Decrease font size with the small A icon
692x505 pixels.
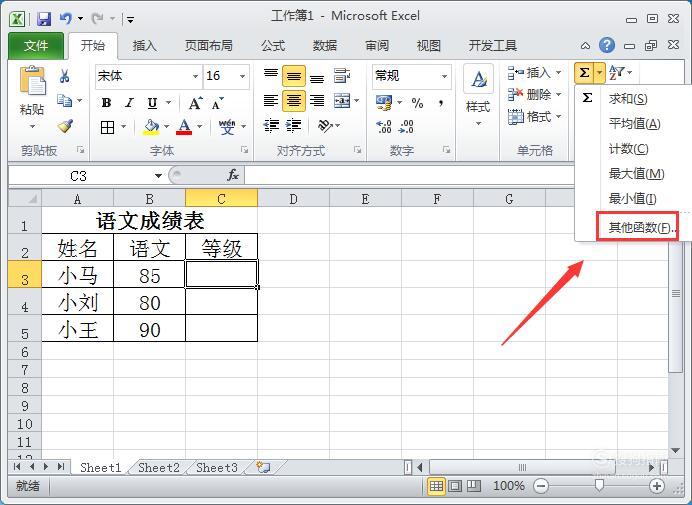point(217,104)
